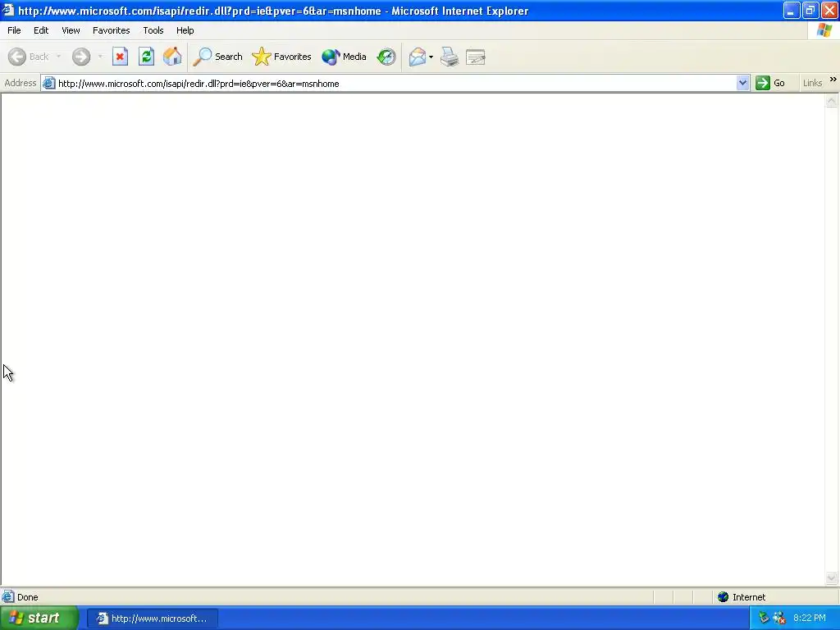The width and height of the screenshot is (840, 630).
Task: Show the History pane icon
Action: click(386, 57)
